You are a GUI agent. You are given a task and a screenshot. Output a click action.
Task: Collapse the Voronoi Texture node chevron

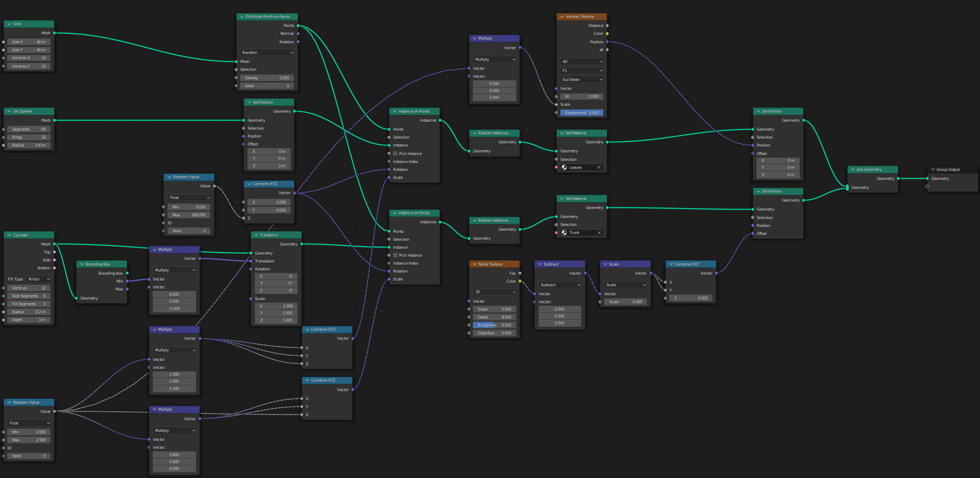pos(562,16)
